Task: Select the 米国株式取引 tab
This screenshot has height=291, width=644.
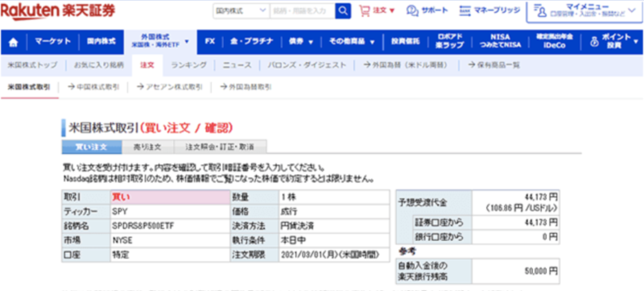Action: (30, 87)
